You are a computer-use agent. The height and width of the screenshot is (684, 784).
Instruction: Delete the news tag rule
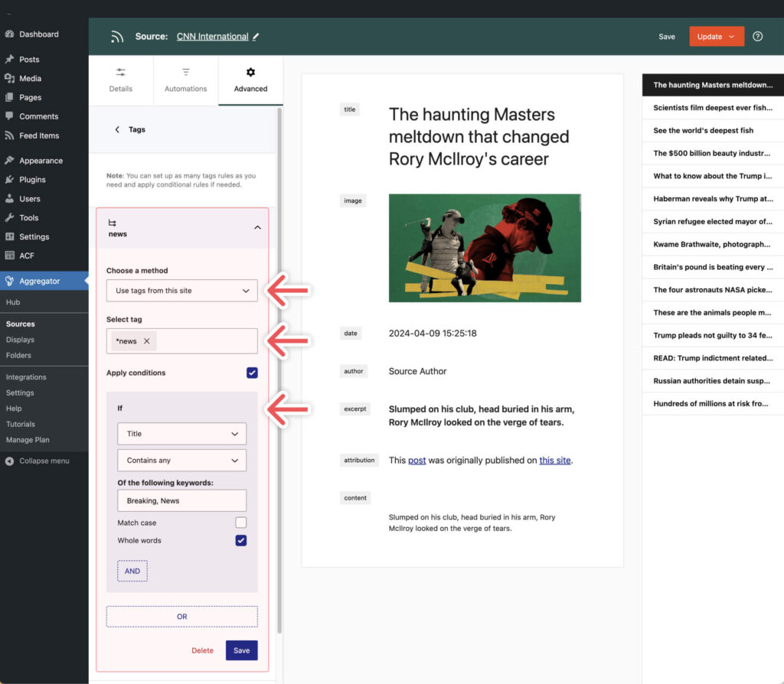coord(202,650)
